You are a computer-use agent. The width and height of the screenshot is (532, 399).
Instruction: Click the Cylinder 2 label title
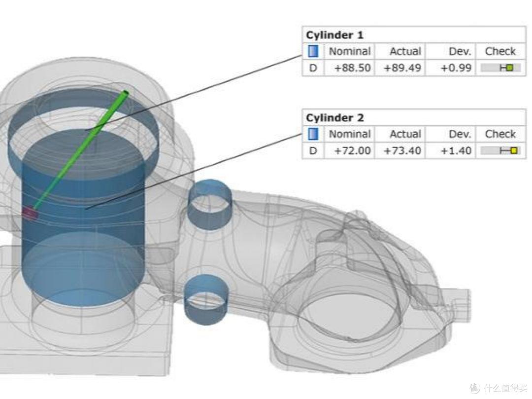coord(334,118)
